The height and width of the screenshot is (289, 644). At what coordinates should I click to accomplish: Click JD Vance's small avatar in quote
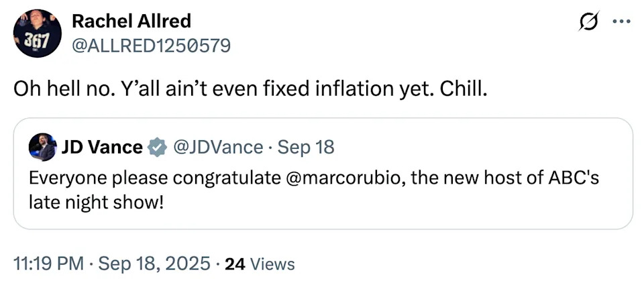[42, 147]
